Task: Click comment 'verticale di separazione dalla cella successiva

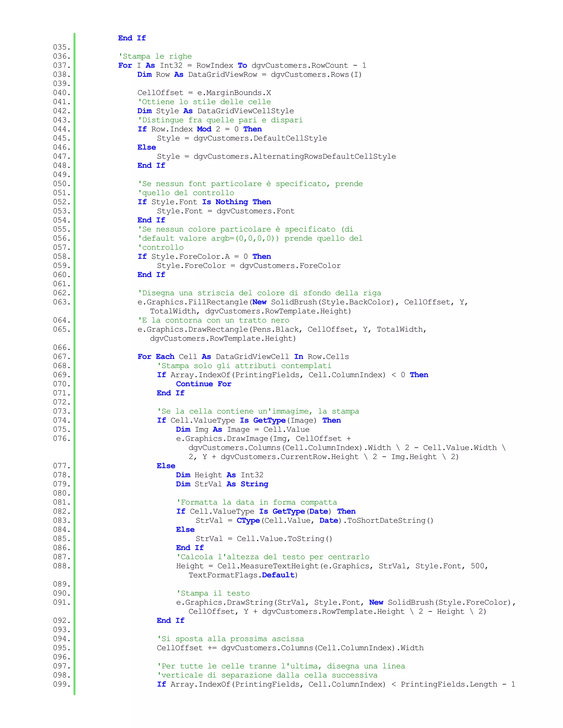Action: (267, 675)
